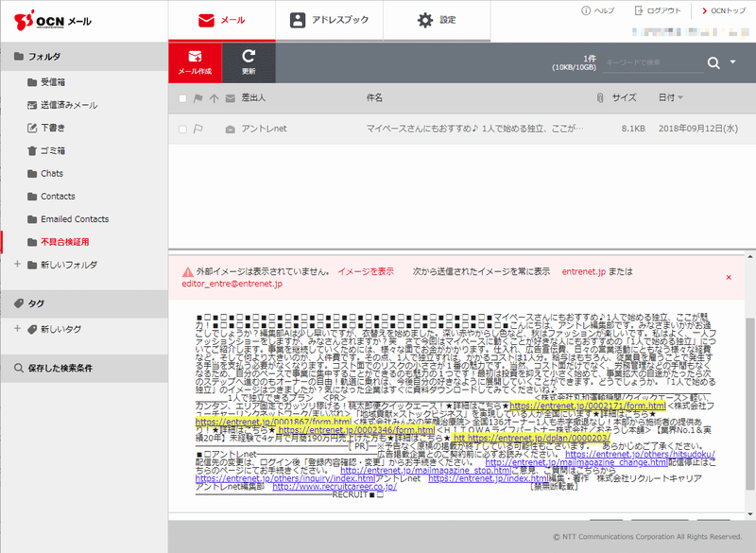The image size is (756, 553).
Task: Click the scrollbar down arrow in preview
Action: (750, 514)
